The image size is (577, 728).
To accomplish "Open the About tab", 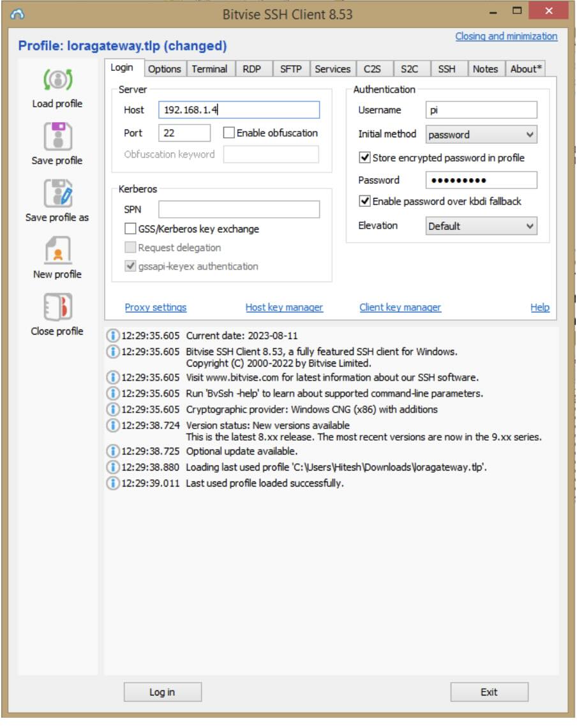I will [x=526, y=69].
